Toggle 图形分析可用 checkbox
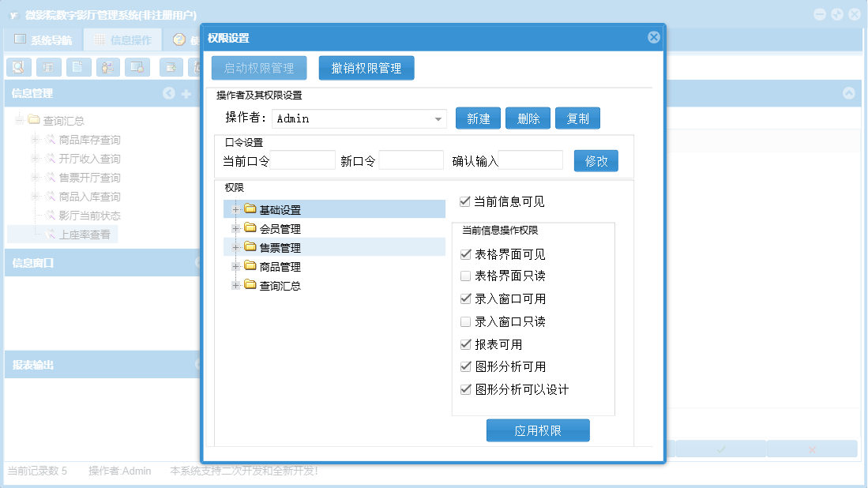This screenshot has width=868, height=488. point(465,366)
